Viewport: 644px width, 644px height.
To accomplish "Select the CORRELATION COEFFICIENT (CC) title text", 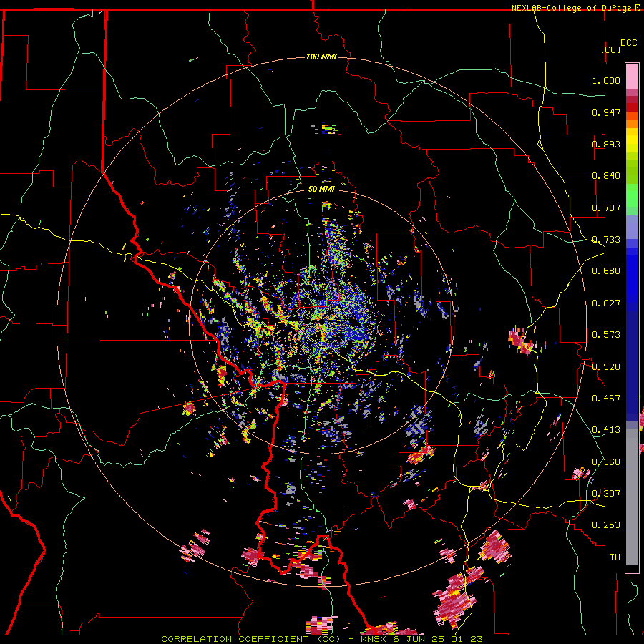I will pos(251,639).
